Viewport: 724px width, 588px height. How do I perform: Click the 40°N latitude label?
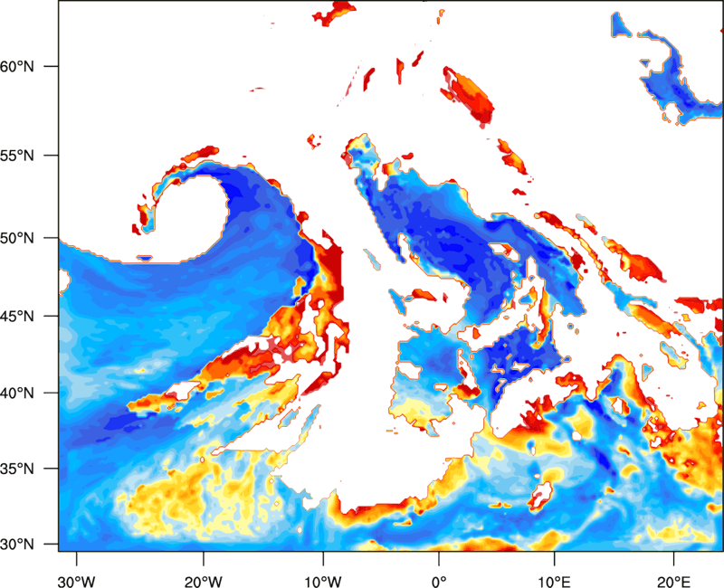coord(17,394)
